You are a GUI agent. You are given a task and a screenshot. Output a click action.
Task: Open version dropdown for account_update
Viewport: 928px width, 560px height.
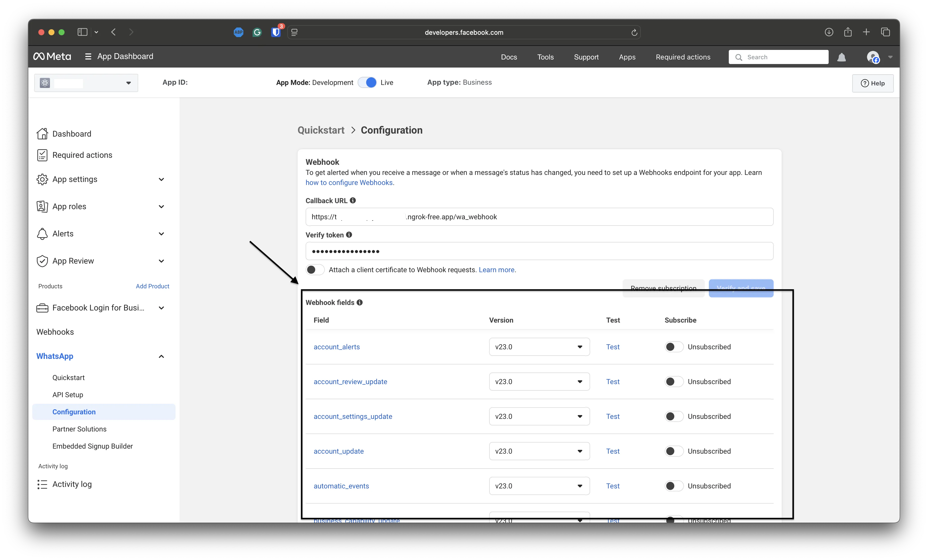pos(539,451)
